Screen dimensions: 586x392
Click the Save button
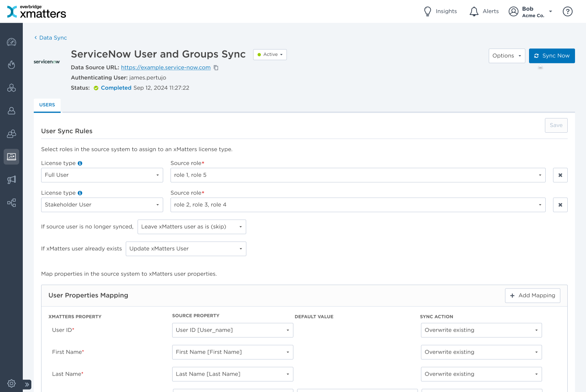click(x=556, y=125)
